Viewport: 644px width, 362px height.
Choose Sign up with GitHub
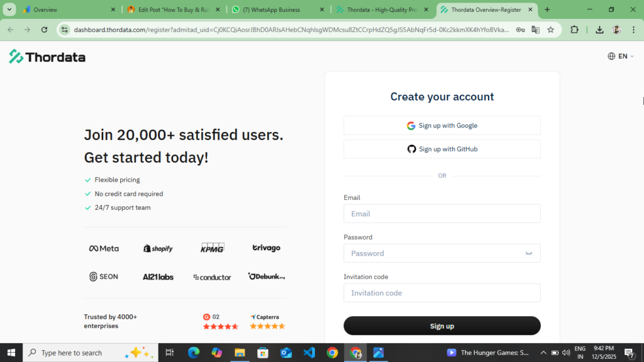tap(442, 149)
